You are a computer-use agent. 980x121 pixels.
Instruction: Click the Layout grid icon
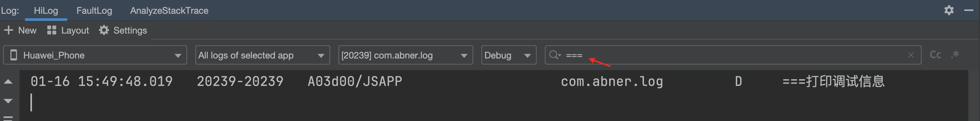tap(52, 30)
